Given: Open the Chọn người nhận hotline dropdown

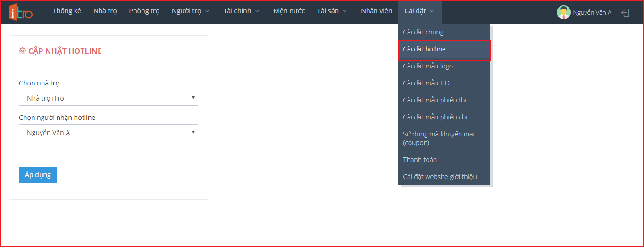Looking at the screenshot, I should tap(108, 133).
